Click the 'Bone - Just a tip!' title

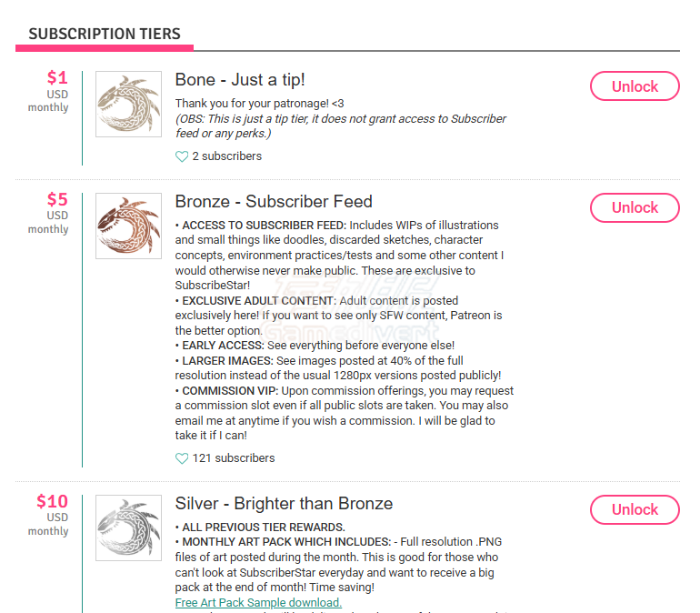pyautogui.click(x=240, y=80)
